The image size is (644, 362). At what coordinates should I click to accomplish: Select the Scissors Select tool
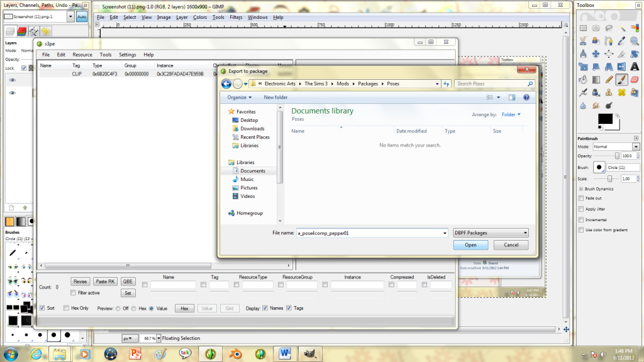(x=583, y=41)
